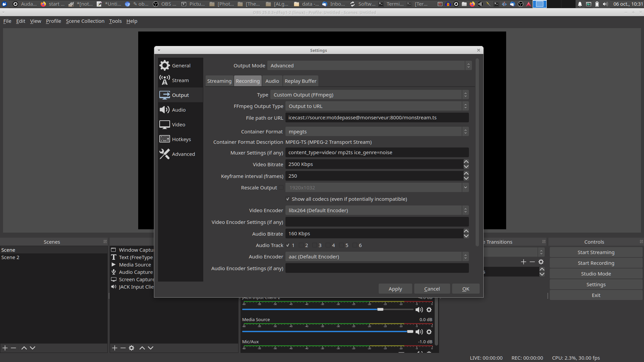This screenshot has height=362, width=644.
Task: Expand the Video Encoder dropdown
Action: 377,210
